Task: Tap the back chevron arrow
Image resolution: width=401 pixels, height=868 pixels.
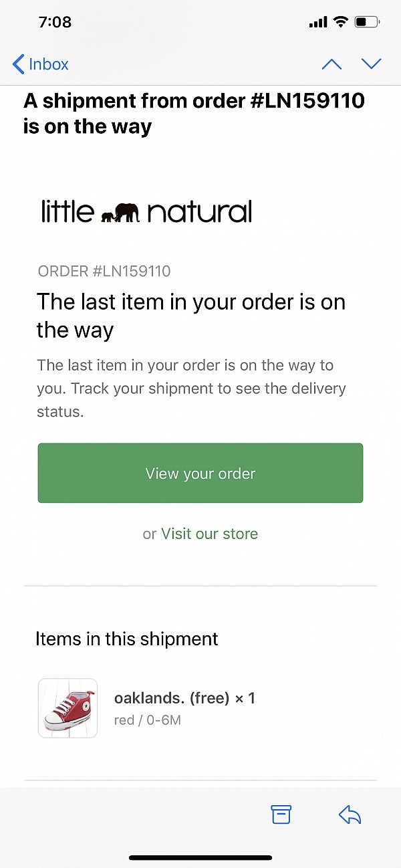Action: pos(18,64)
